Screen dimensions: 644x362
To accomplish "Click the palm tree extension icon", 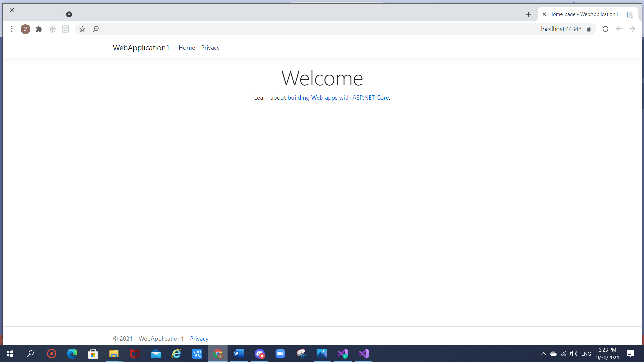I will click(52, 29).
